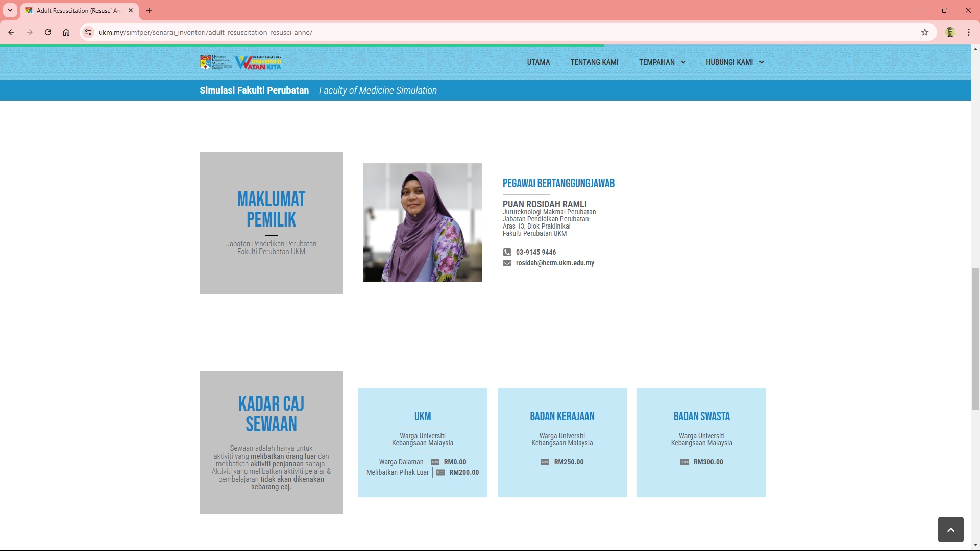Viewport: 980px width, 551px height.
Task: Open the tab search dropdown arrow
Action: [10, 10]
